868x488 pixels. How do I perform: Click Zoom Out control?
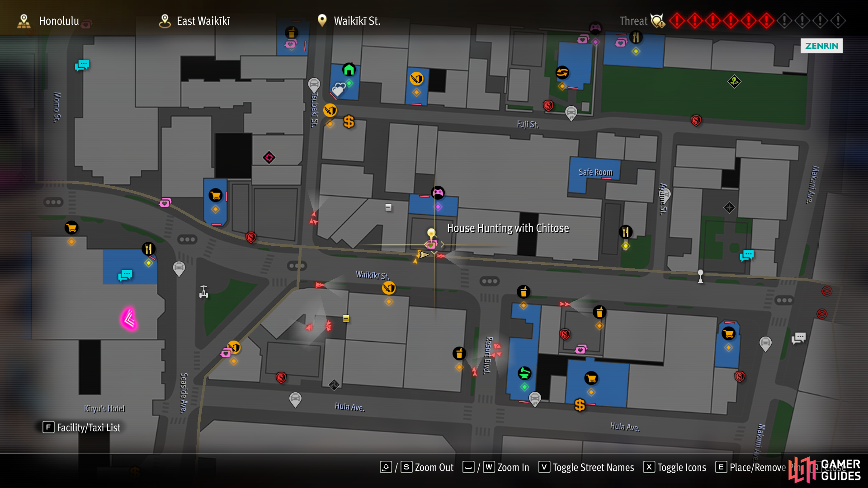(x=417, y=467)
